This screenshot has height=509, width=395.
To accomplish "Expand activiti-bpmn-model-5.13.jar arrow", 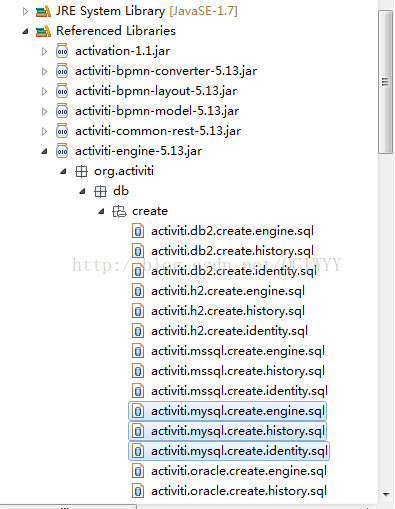I will (x=44, y=111).
